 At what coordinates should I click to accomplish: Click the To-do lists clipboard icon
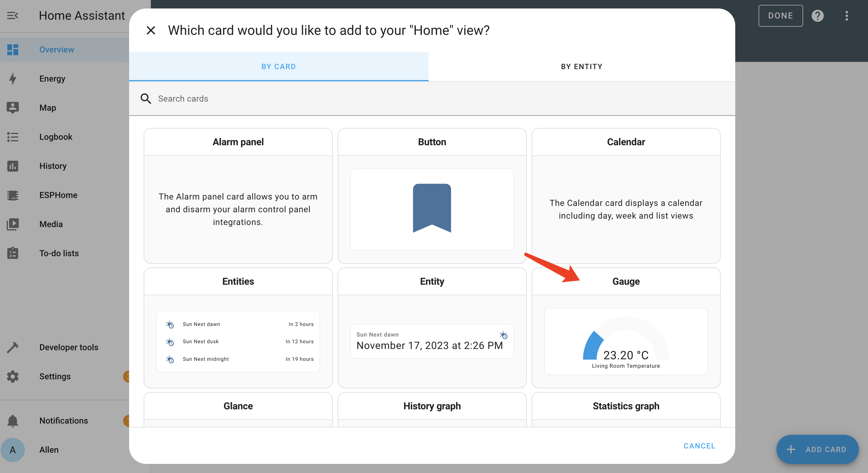tap(13, 253)
